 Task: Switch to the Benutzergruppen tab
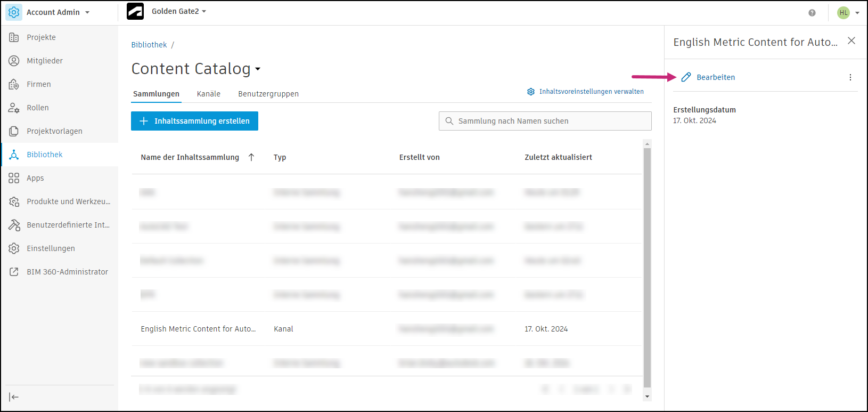pyautogui.click(x=268, y=94)
